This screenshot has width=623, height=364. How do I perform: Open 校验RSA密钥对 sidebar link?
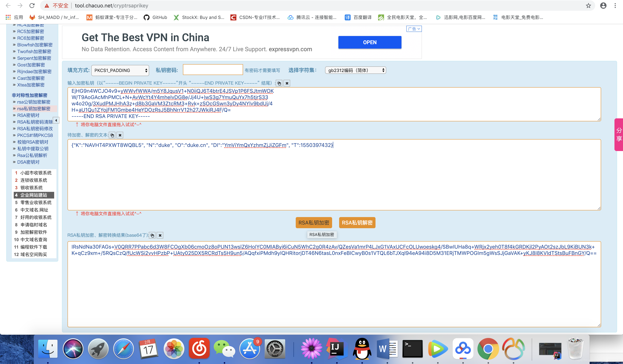click(x=33, y=142)
